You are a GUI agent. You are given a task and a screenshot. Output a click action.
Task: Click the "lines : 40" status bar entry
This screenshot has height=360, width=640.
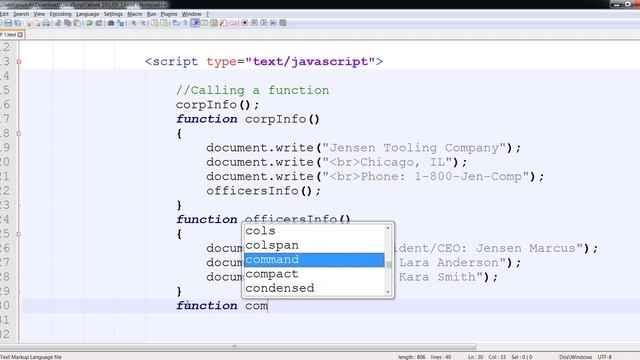pyautogui.click(x=441, y=357)
